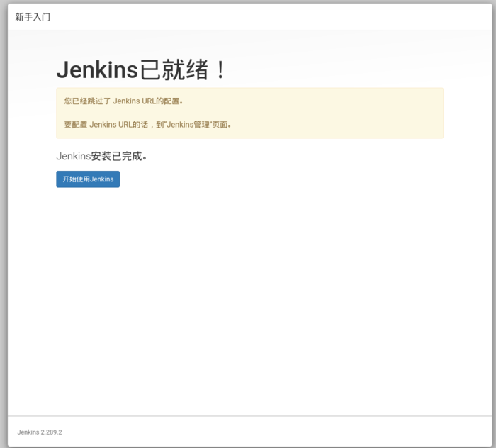Click the Jenkins 2.289.2 version text
The image size is (496, 448).
coord(40,432)
